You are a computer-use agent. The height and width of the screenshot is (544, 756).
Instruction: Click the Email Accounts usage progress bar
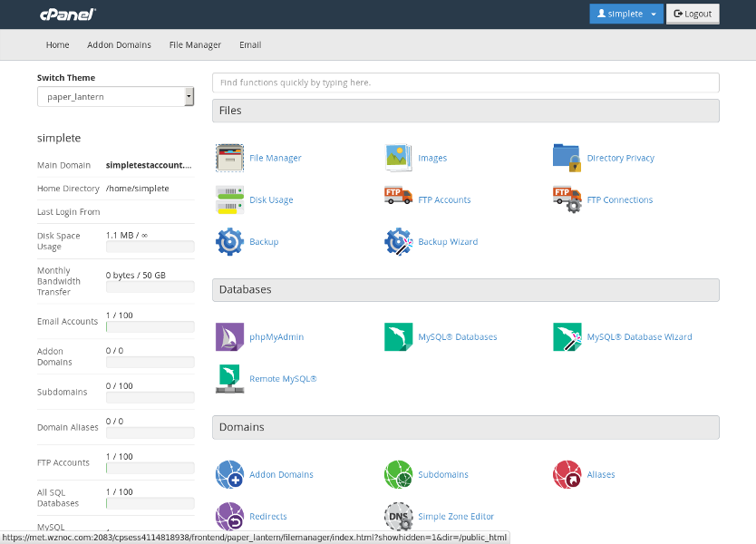pos(150,327)
